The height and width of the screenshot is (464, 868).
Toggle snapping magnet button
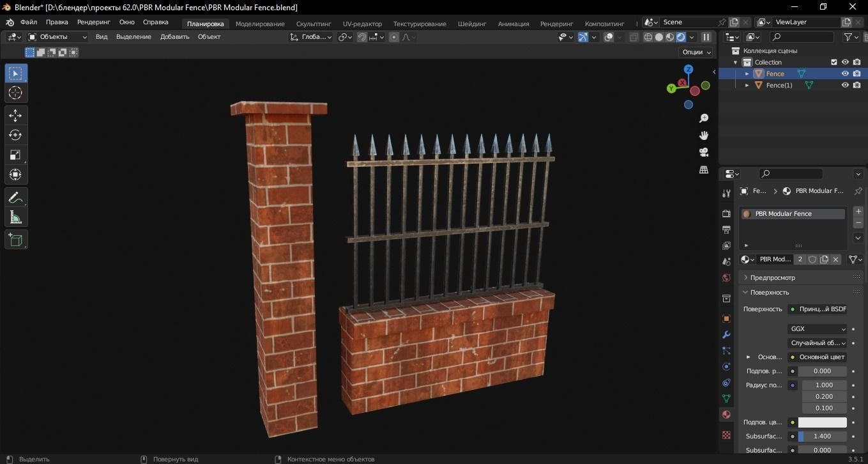pyautogui.click(x=362, y=37)
